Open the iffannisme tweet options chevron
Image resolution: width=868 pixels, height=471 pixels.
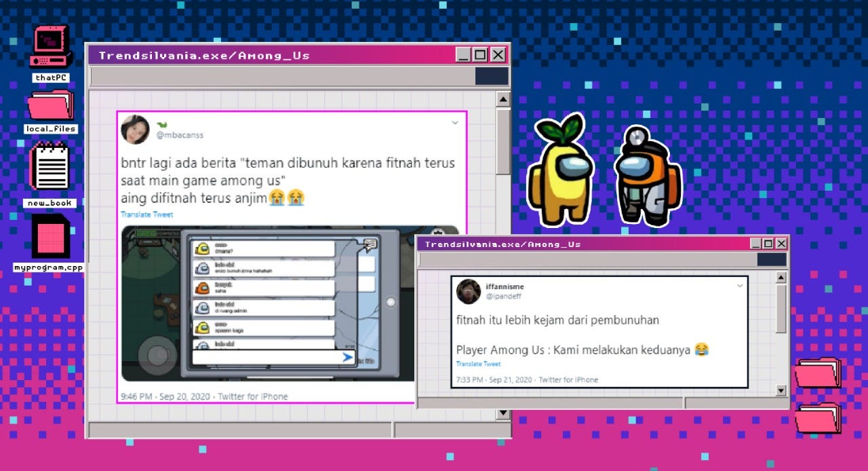(740, 286)
